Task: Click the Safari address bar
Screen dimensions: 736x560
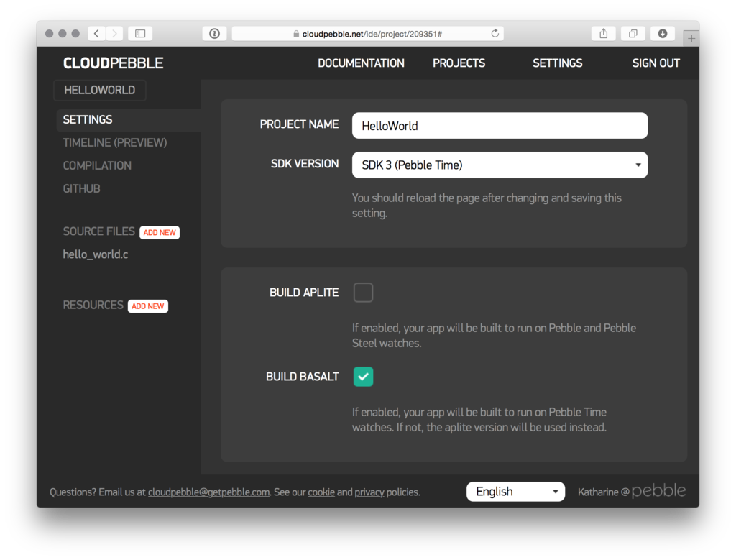Action: click(367, 33)
